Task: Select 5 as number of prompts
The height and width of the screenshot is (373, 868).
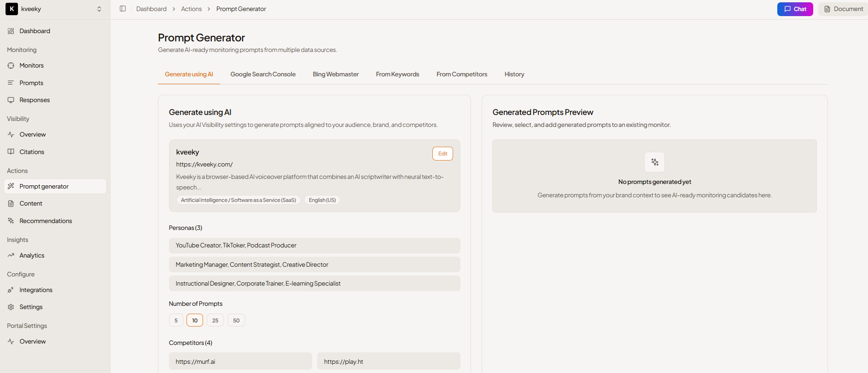Action: point(176,321)
